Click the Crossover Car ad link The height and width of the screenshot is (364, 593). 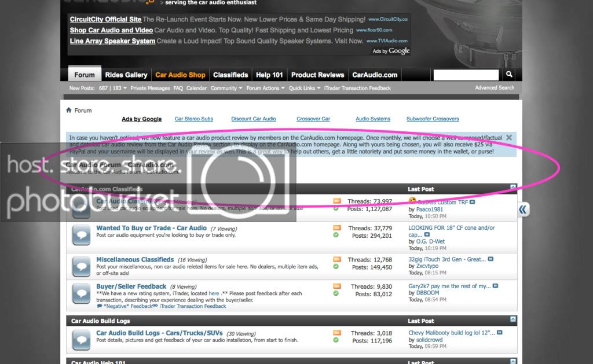313,119
